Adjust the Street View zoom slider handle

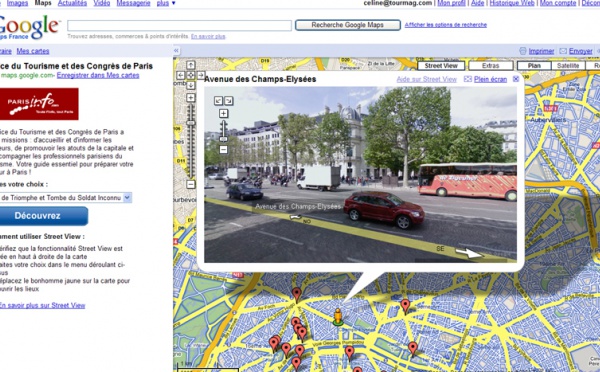click(x=223, y=139)
